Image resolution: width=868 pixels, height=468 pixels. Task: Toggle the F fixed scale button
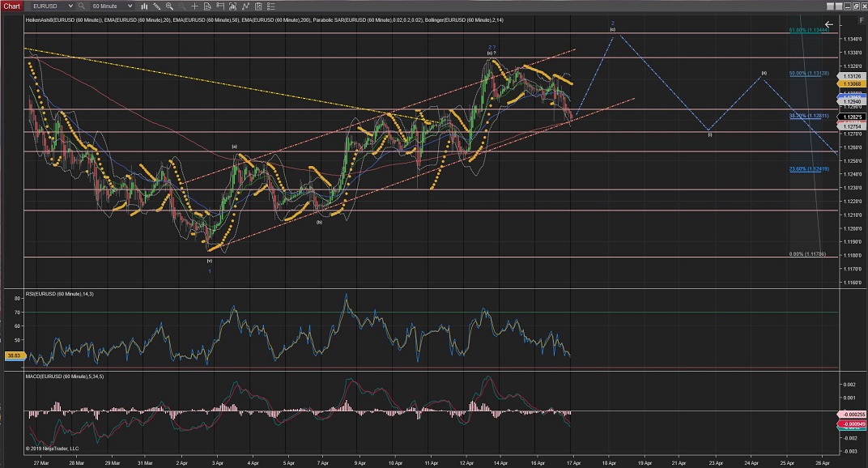861,20
